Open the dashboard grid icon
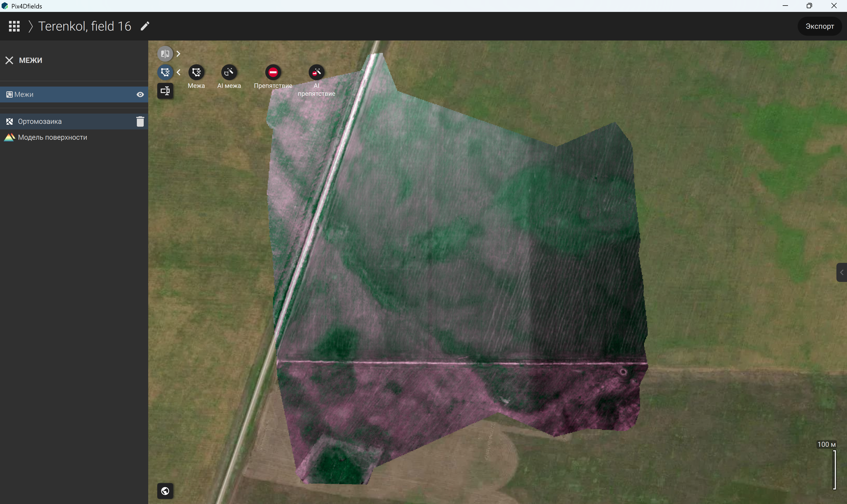847x504 pixels. click(14, 26)
